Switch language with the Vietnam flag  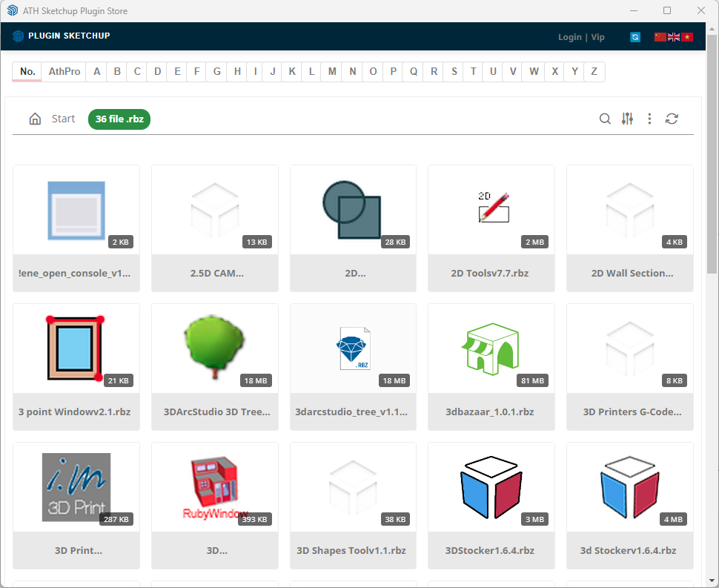[687, 37]
